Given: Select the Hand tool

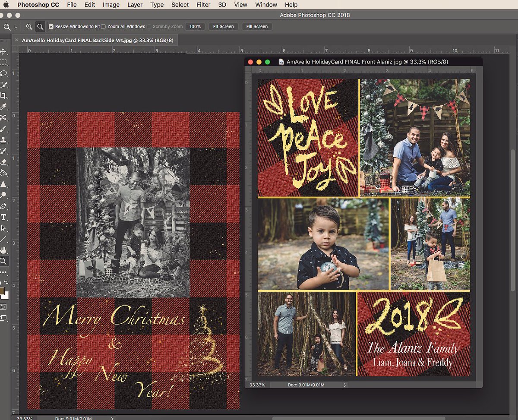Looking at the screenshot, I should tap(3, 250).
